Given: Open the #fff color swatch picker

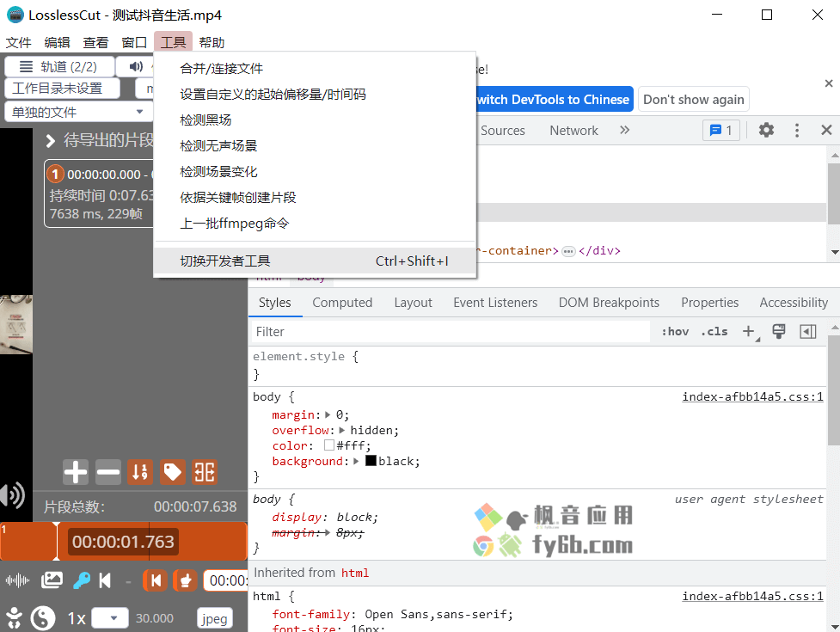Looking at the screenshot, I should (x=329, y=445).
